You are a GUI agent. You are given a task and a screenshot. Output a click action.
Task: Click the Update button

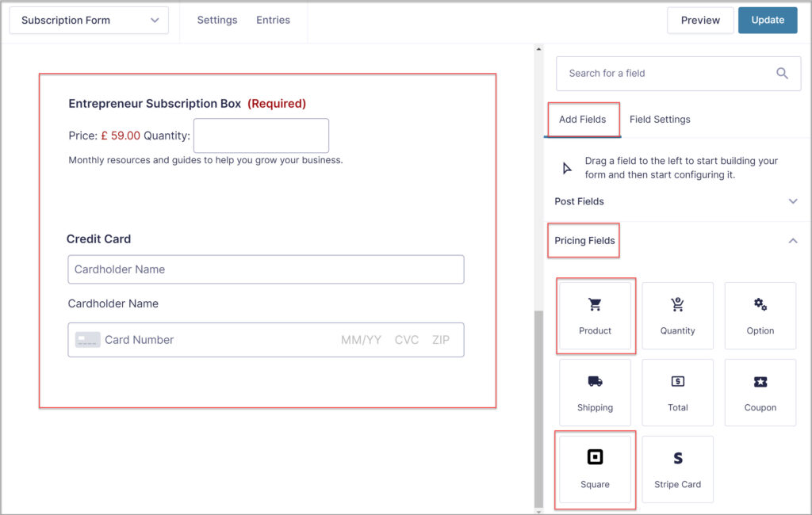coord(767,20)
